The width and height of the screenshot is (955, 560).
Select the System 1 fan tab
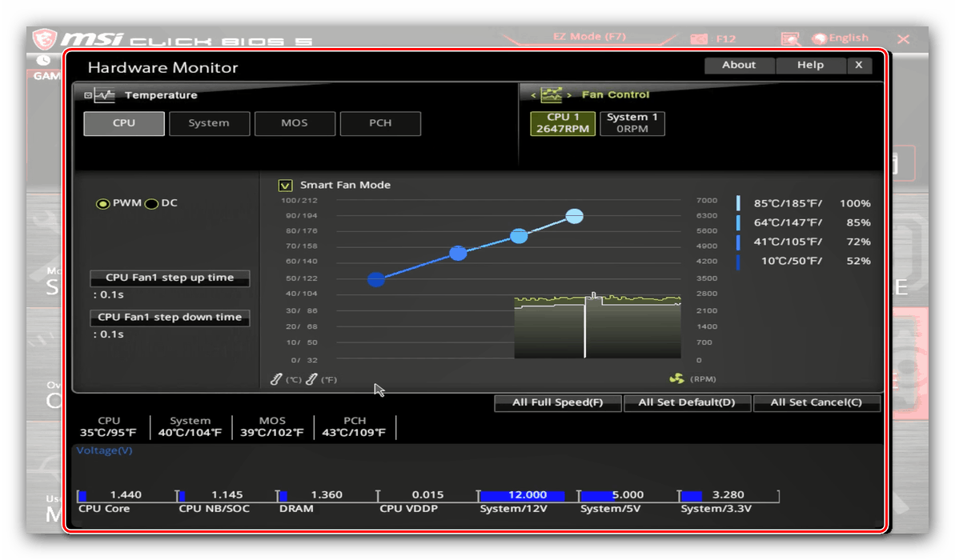tap(632, 123)
